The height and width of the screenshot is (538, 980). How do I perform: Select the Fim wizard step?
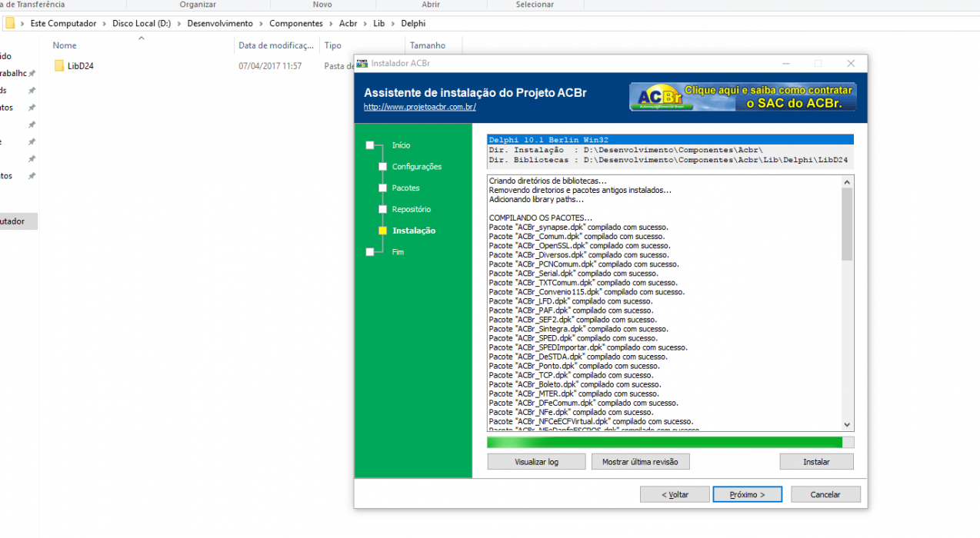(398, 252)
